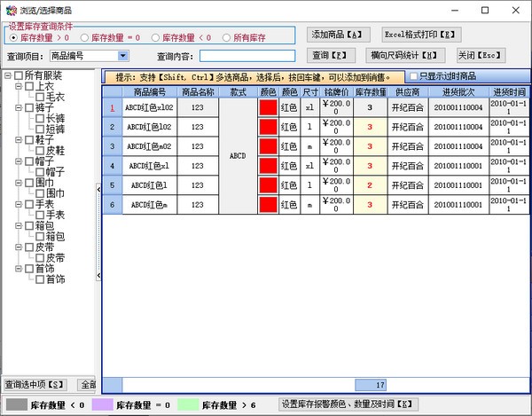This screenshot has width=532, height=416.
Task: Click the green 库存数量 > 6 legend swatch
Action: click(188, 404)
